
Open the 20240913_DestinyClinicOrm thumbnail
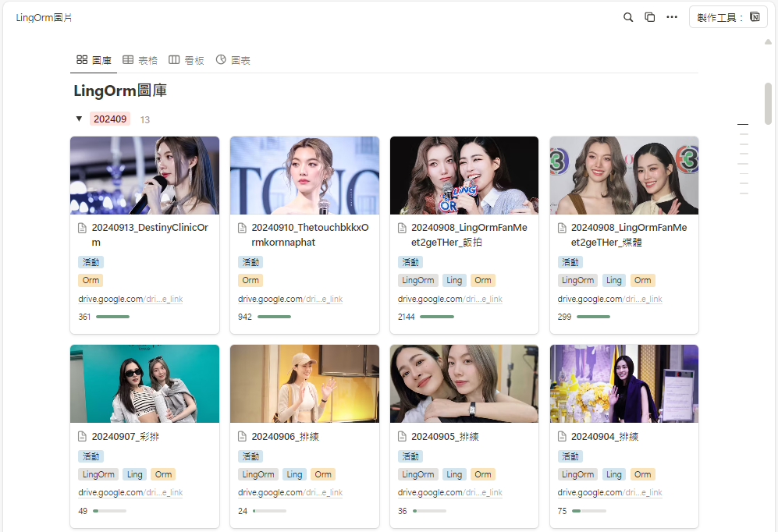[x=144, y=176]
